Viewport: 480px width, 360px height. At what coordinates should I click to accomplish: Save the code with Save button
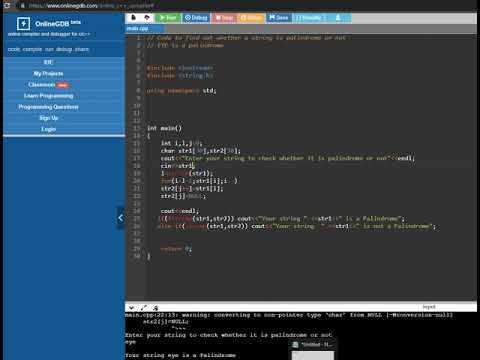click(x=279, y=18)
